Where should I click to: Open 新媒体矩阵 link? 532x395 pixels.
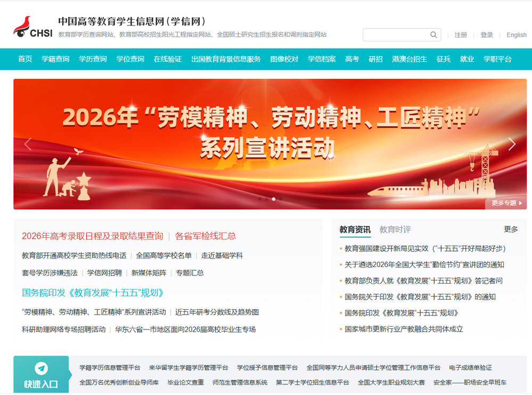[x=149, y=273]
